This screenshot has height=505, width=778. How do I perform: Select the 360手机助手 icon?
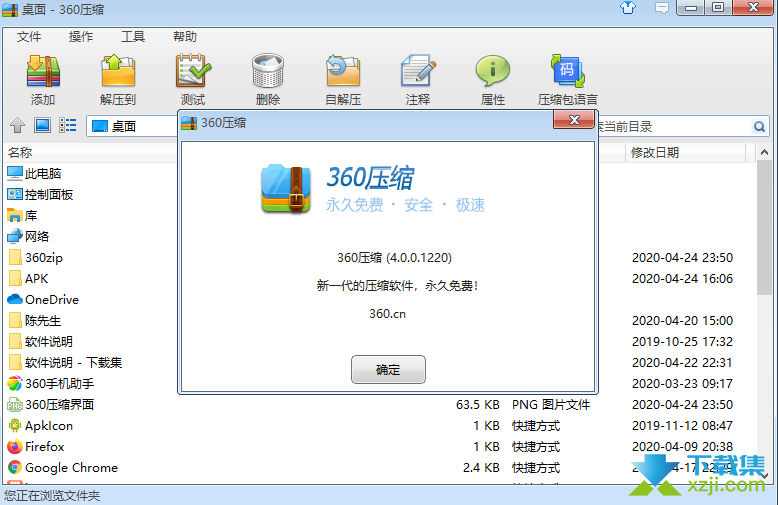pyautogui.click(x=15, y=383)
